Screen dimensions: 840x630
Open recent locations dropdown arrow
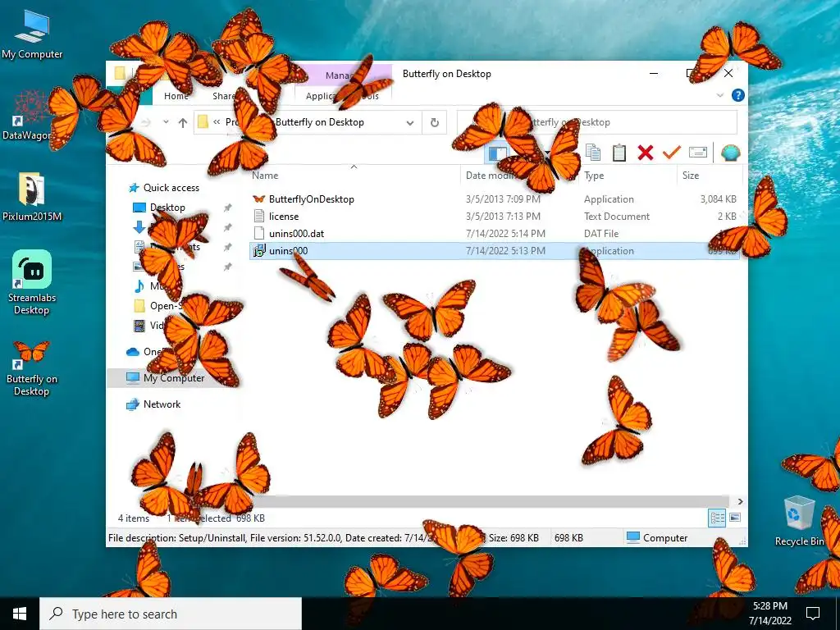[166, 123]
